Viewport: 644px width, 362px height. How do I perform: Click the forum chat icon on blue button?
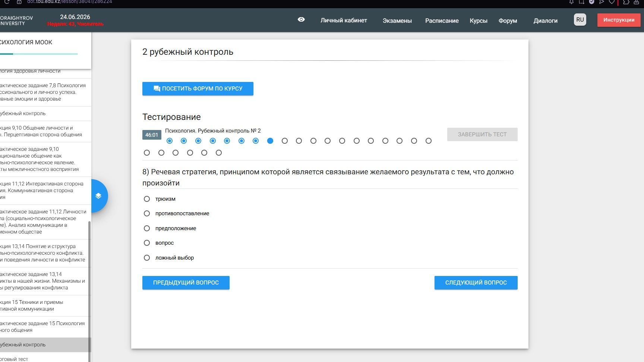(157, 89)
